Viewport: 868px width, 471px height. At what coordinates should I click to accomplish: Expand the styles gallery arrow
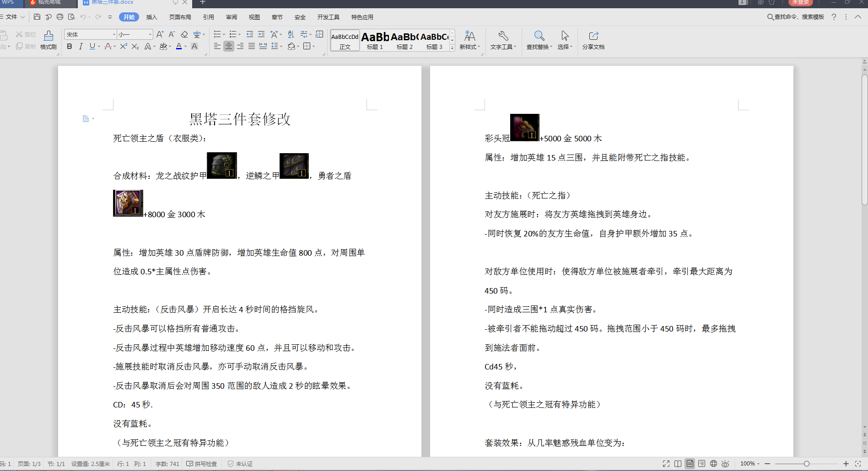[x=452, y=48]
